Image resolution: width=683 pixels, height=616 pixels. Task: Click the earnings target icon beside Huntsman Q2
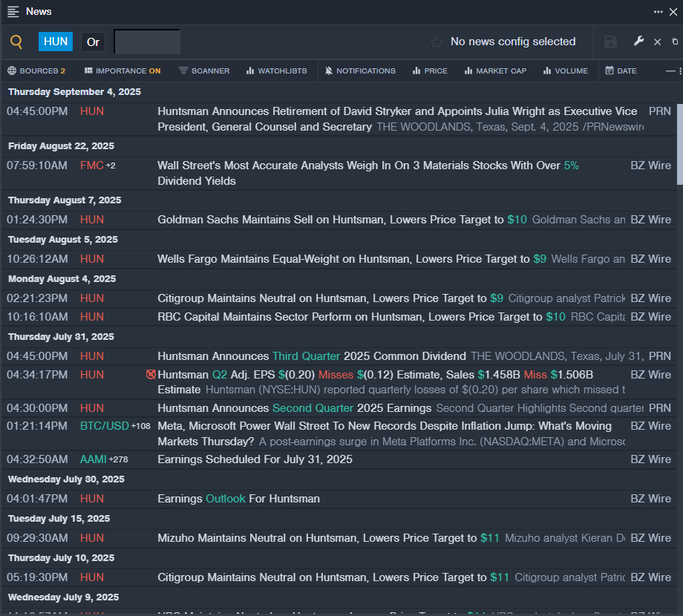[x=151, y=374]
